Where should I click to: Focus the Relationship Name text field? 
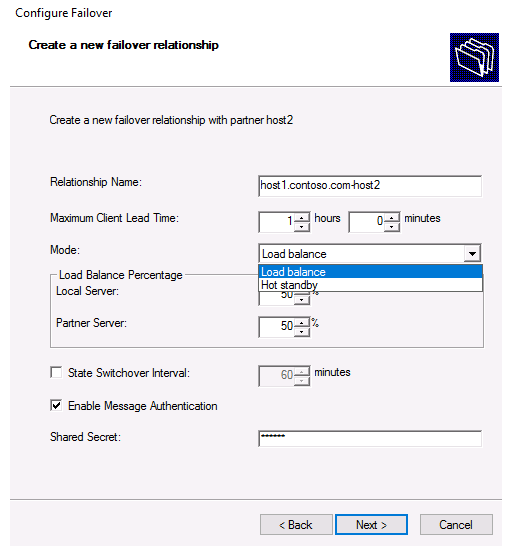coord(370,186)
